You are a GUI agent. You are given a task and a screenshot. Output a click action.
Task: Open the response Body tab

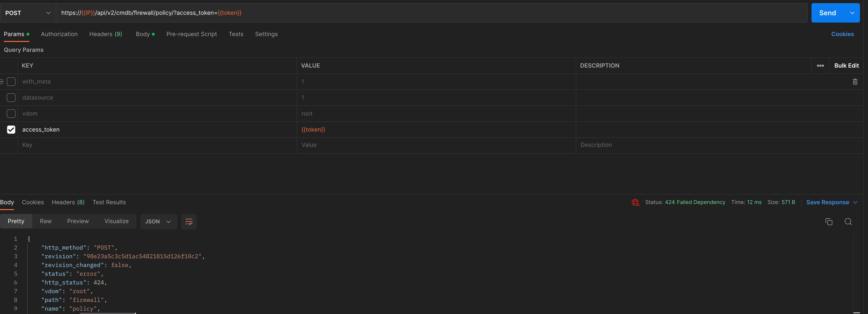pyautogui.click(x=7, y=202)
